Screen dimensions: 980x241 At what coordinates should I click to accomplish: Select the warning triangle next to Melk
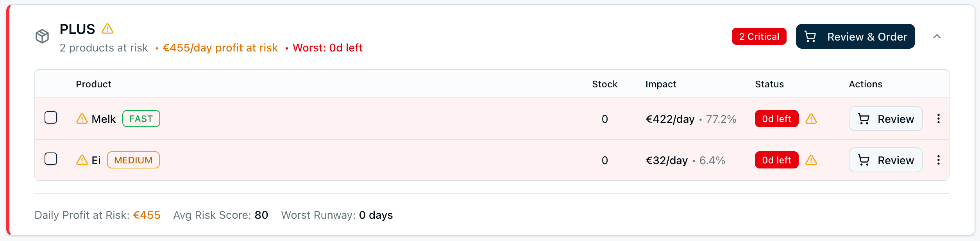(x=81, y=118)
